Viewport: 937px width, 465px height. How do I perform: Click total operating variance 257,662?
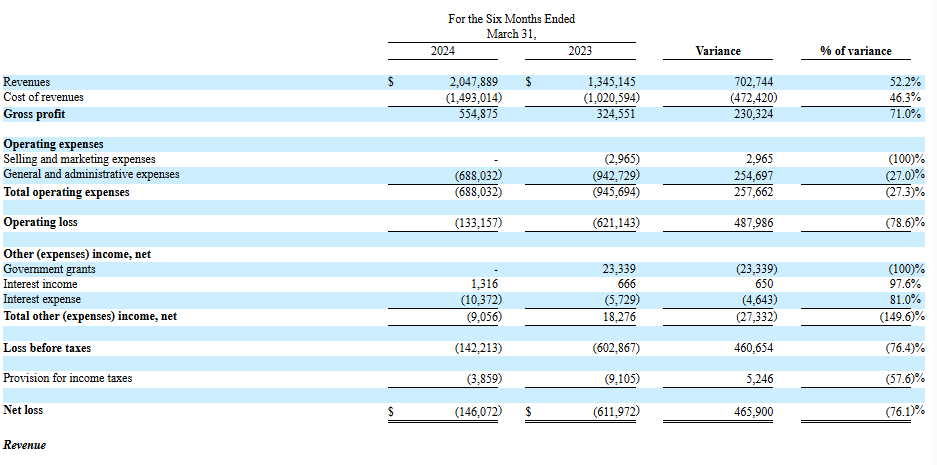(x=753, y=192)
